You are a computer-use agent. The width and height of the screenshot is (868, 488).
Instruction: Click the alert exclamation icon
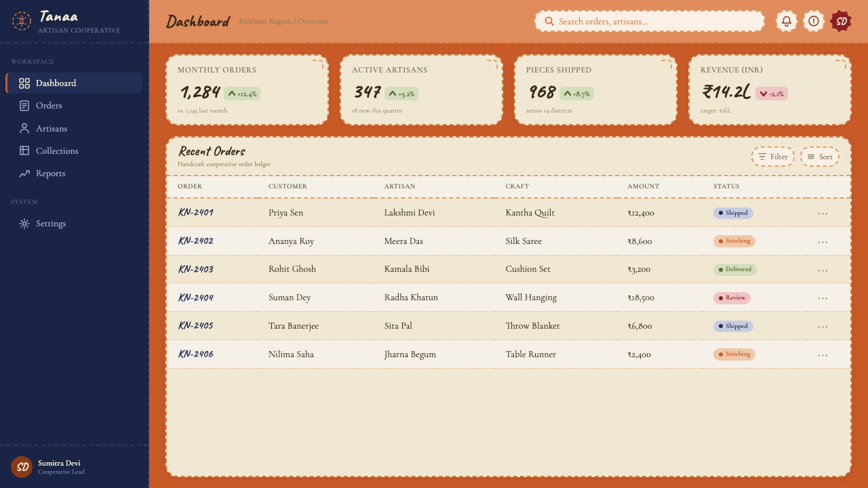814,21
